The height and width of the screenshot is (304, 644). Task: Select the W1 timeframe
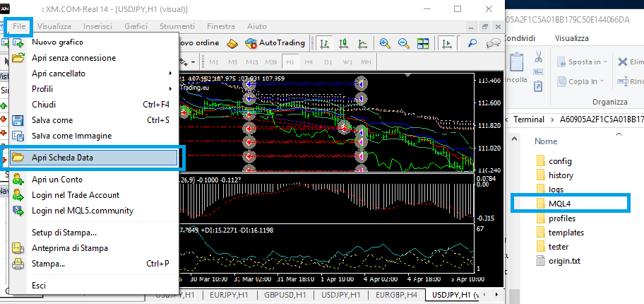[x=348, y=62]
